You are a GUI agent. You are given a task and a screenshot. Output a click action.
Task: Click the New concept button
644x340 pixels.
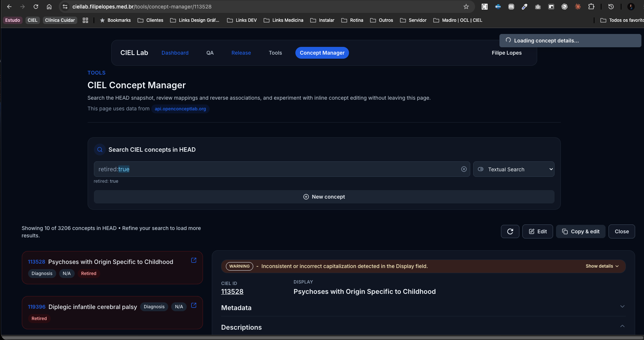pos(324,197)
